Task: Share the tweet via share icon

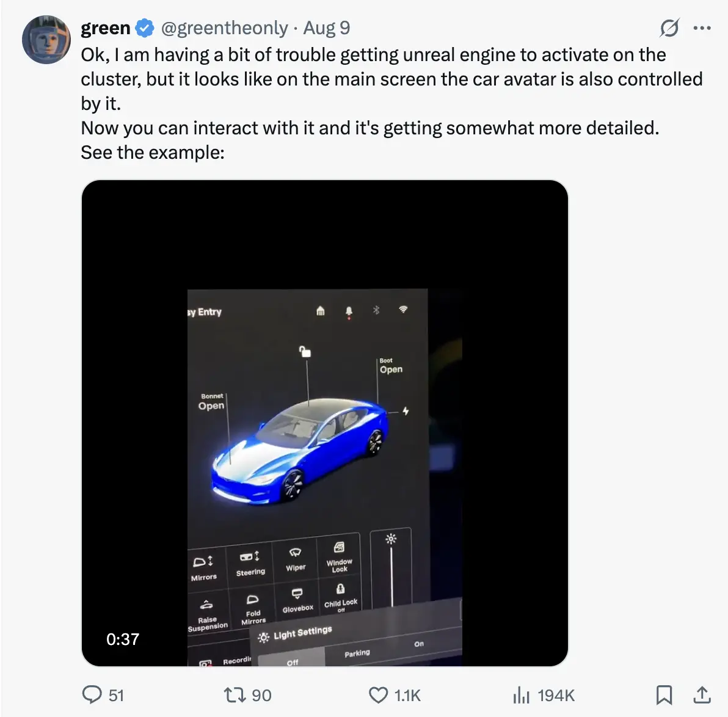Action: click(x=702, y=695)
